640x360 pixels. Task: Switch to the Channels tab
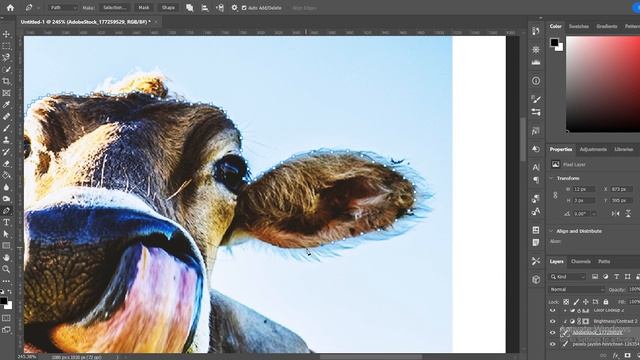(x=581, y=262)
